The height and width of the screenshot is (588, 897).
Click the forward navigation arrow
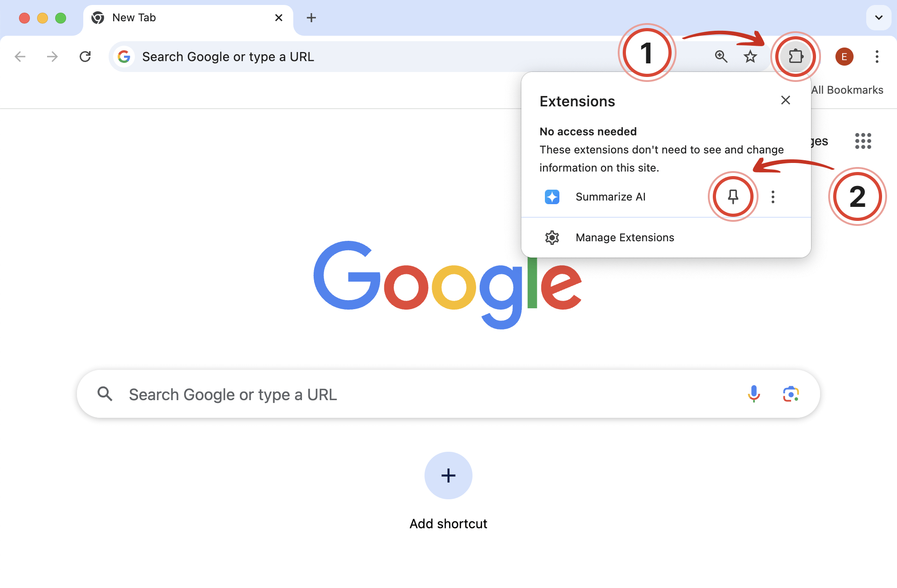click(x=52, y=56)
